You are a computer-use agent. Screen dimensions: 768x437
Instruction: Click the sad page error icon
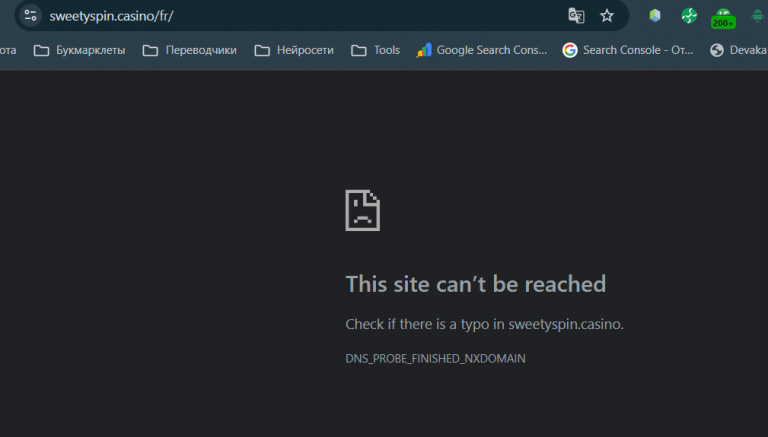pyautogui.click(x=362, y=210)
